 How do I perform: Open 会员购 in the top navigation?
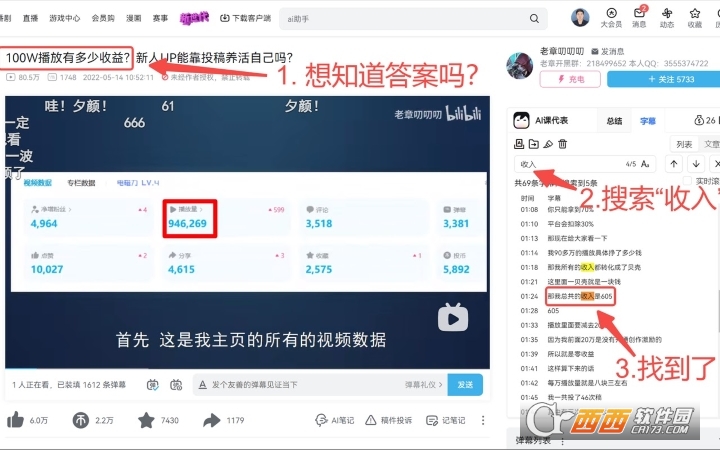pos(103,18)
